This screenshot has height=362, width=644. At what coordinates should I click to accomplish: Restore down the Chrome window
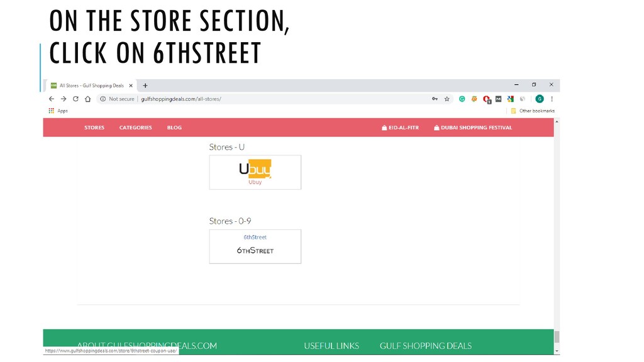pos(534,85)
